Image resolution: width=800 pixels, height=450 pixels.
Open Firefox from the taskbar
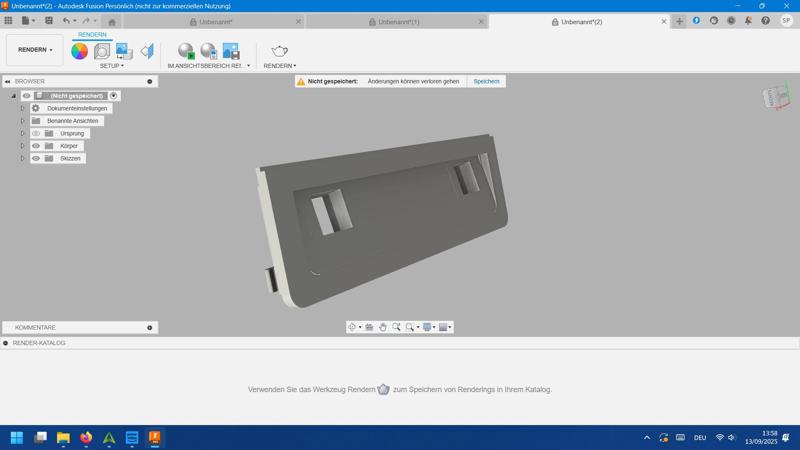point(86,438)
